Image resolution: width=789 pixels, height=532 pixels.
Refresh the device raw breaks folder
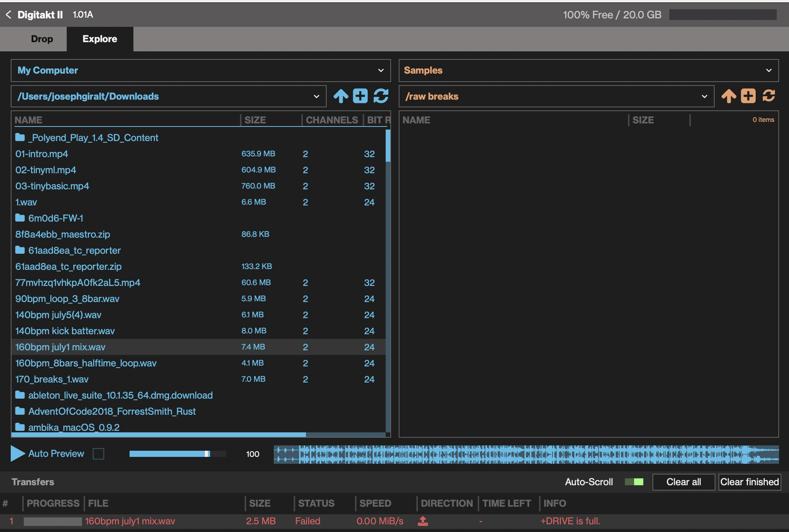click(x=769, y=96)
